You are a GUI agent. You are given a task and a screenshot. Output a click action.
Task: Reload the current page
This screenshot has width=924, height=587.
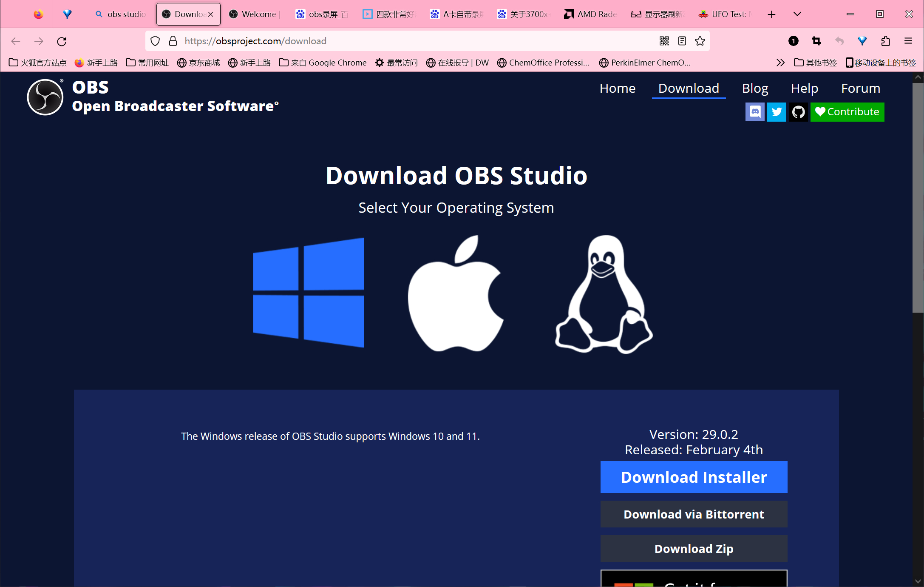62,41
